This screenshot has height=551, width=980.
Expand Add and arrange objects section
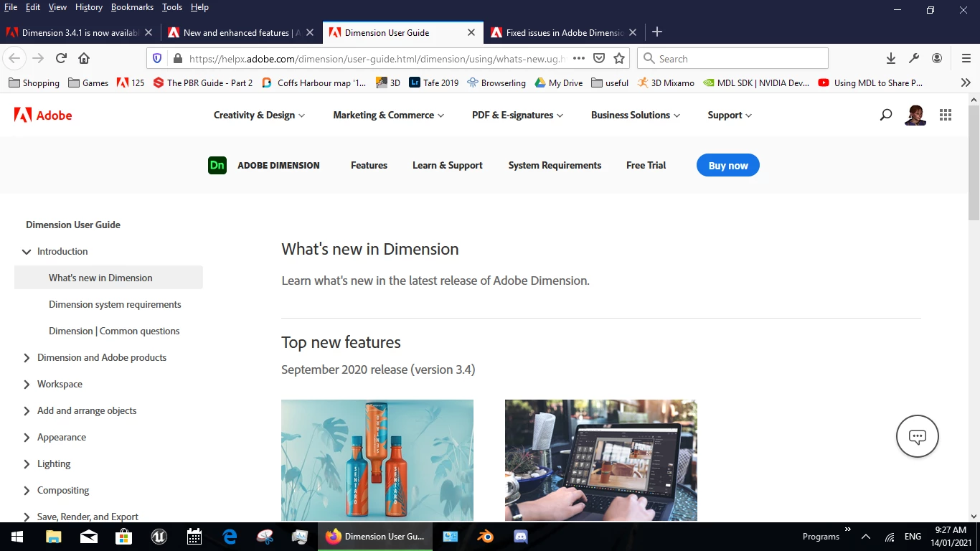[x=27, y=411]
